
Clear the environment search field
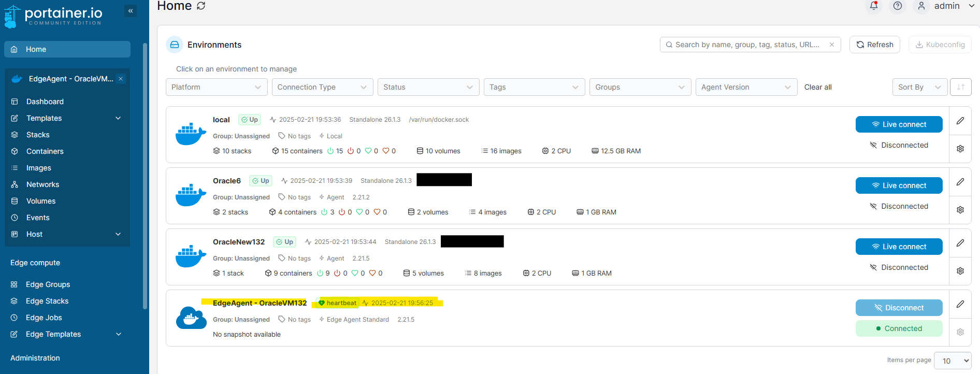coord(831,45)
